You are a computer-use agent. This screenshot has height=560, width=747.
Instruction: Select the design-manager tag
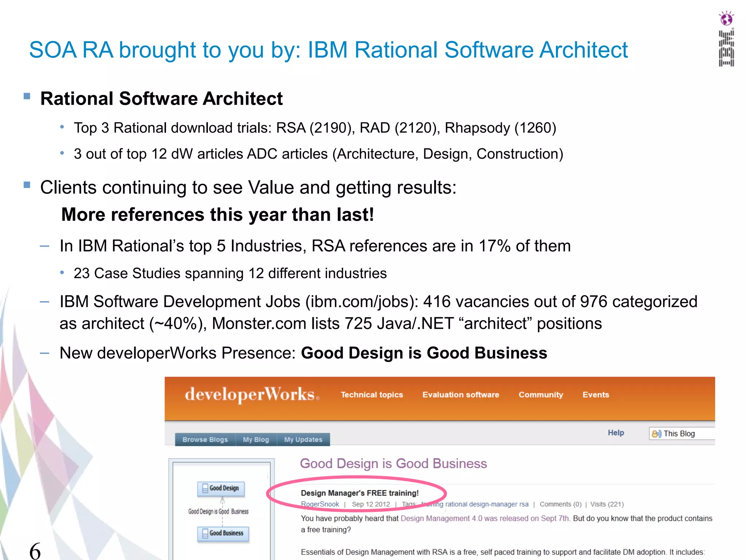pyautogui.click(x=493, y=504)
